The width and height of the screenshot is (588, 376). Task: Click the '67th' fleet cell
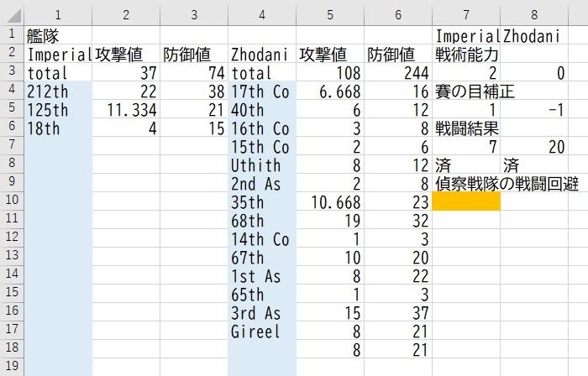[262, 257]
